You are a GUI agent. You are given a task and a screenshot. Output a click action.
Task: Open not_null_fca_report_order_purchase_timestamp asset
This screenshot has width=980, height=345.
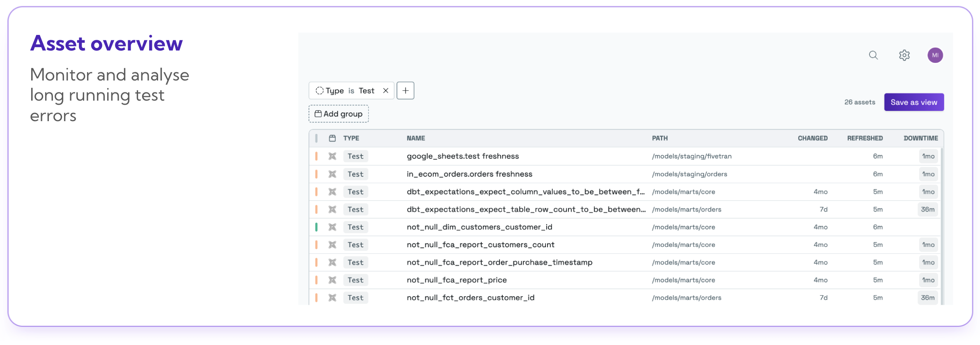click(499, 262)
